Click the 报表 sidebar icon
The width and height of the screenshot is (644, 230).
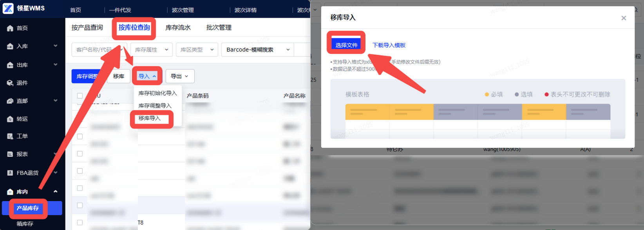tap(10, 154)
